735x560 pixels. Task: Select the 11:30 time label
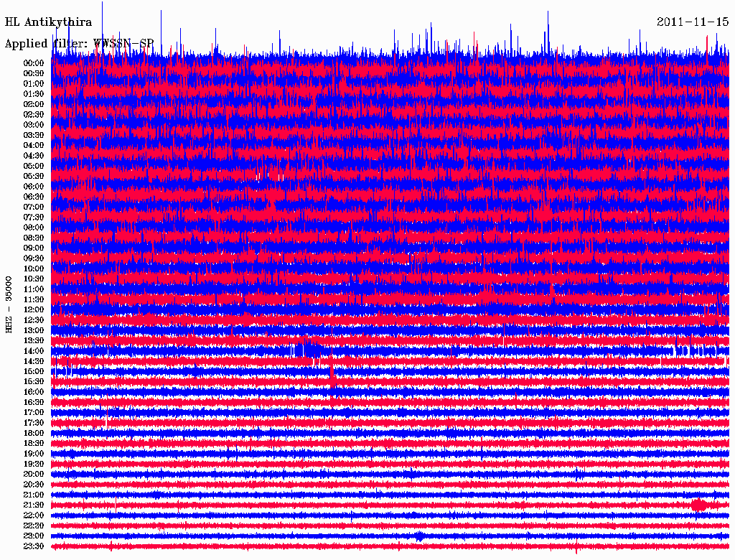34,299
